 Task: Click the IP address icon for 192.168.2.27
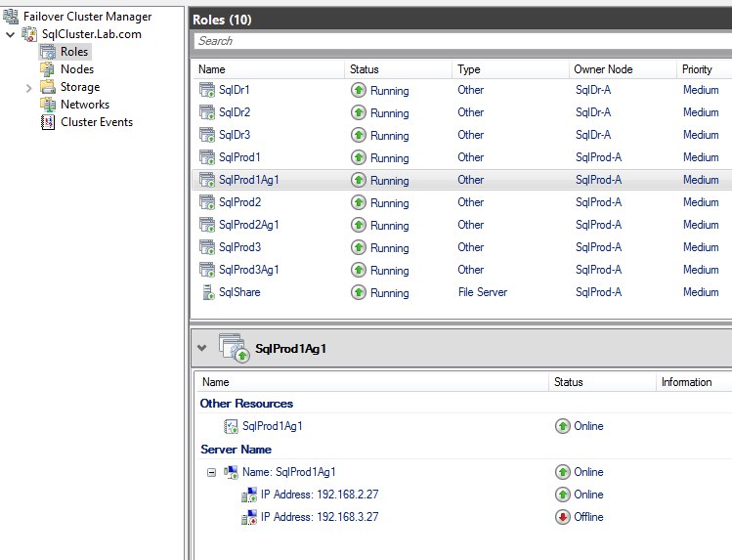(249, 495)
